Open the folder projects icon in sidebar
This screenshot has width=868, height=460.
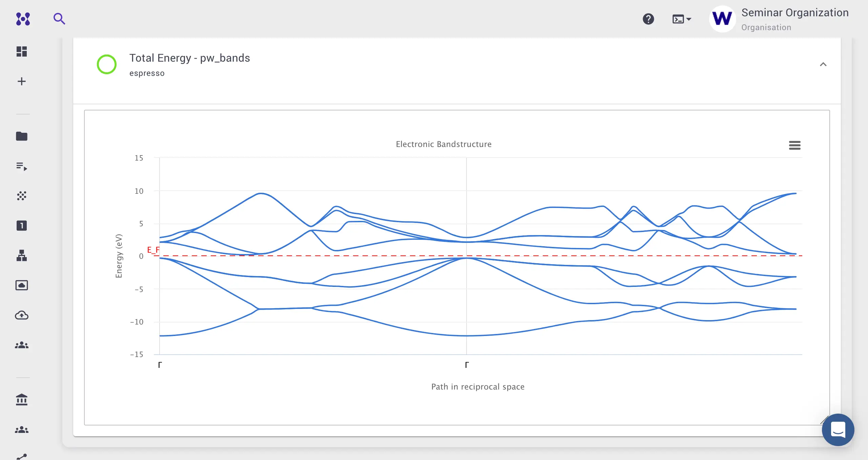22,136
